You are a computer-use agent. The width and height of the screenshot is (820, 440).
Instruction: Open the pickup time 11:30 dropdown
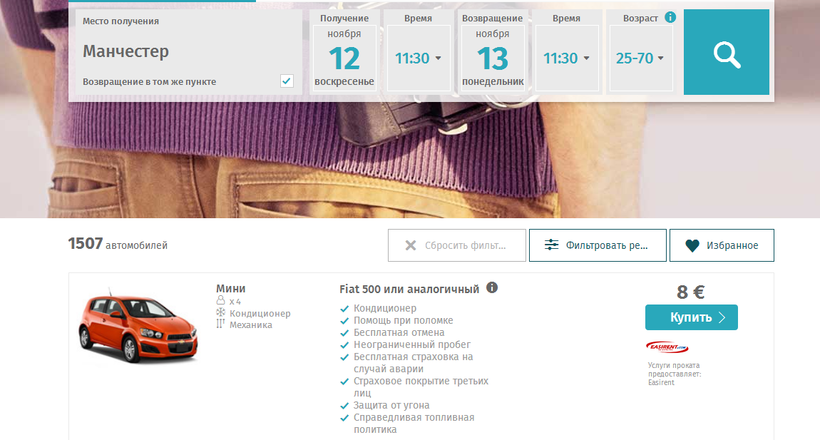pos(418,58)
